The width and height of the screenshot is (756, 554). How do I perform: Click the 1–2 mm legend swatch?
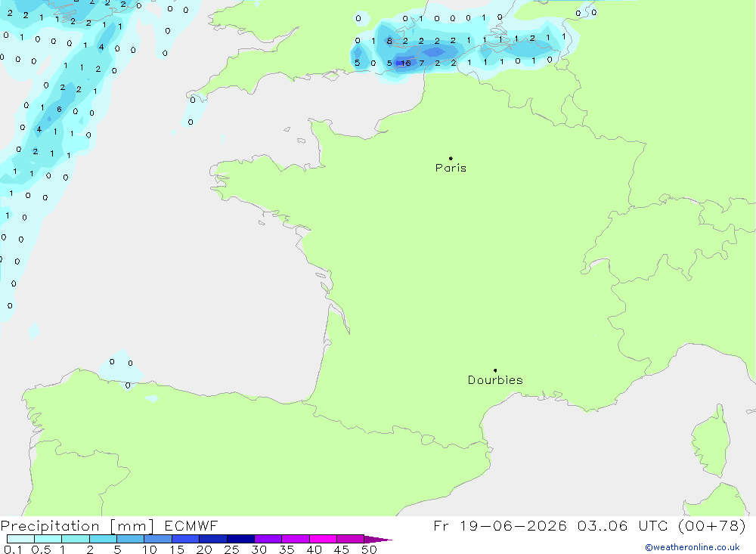(x=76, y=539)
